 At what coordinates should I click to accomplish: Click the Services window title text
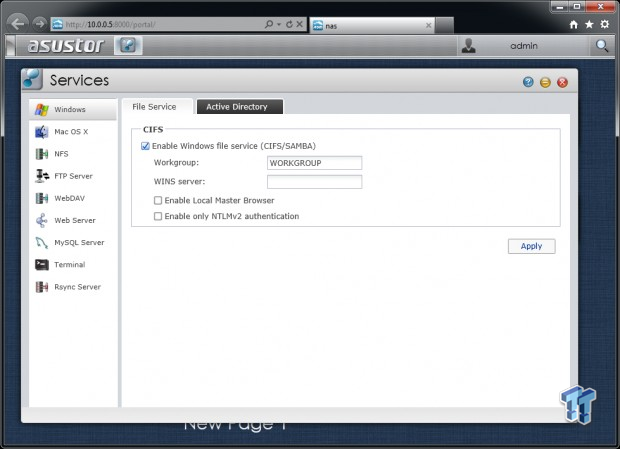[79, 80]
